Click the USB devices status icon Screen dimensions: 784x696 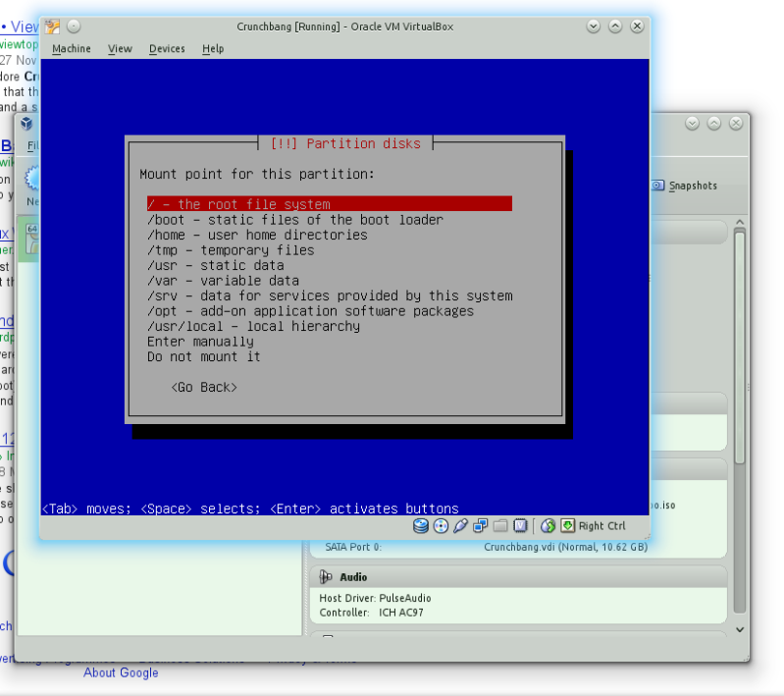[x=460, y=526]
